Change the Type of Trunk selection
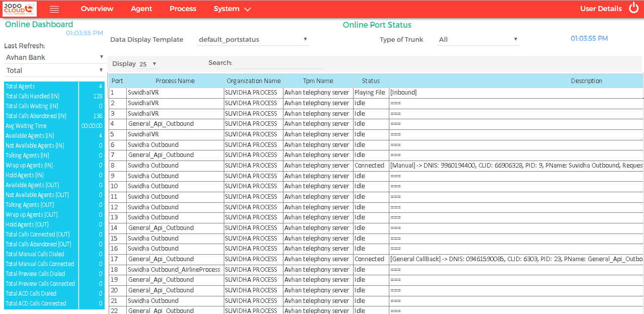 (478, 39)
